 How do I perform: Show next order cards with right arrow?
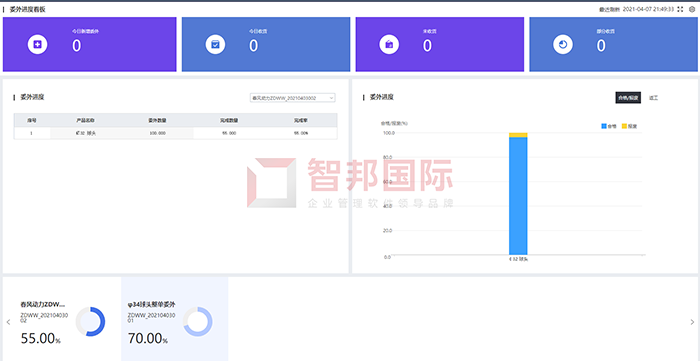pyautogui.click(x=692, y=322)
